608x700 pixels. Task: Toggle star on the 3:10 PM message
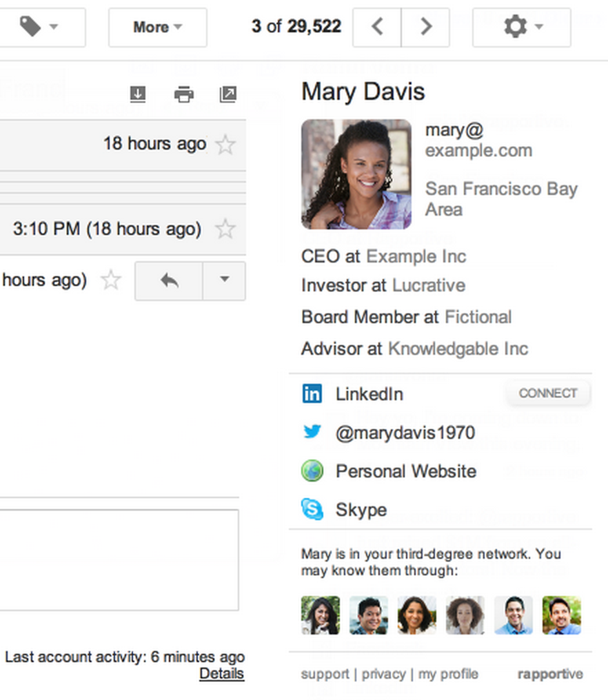tap(225, 229)
